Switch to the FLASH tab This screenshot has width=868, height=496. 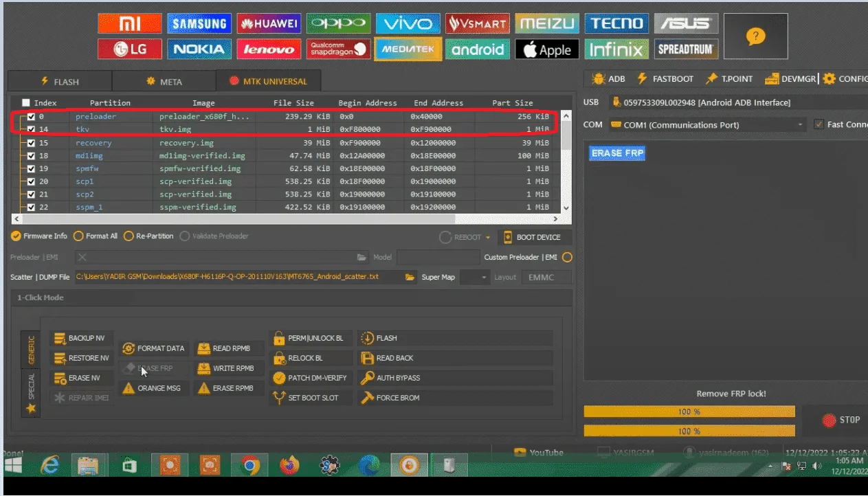click(x=59, y=81)
